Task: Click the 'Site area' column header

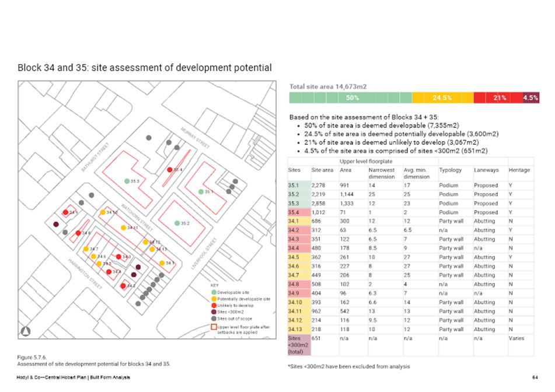Action: point(322,170)
